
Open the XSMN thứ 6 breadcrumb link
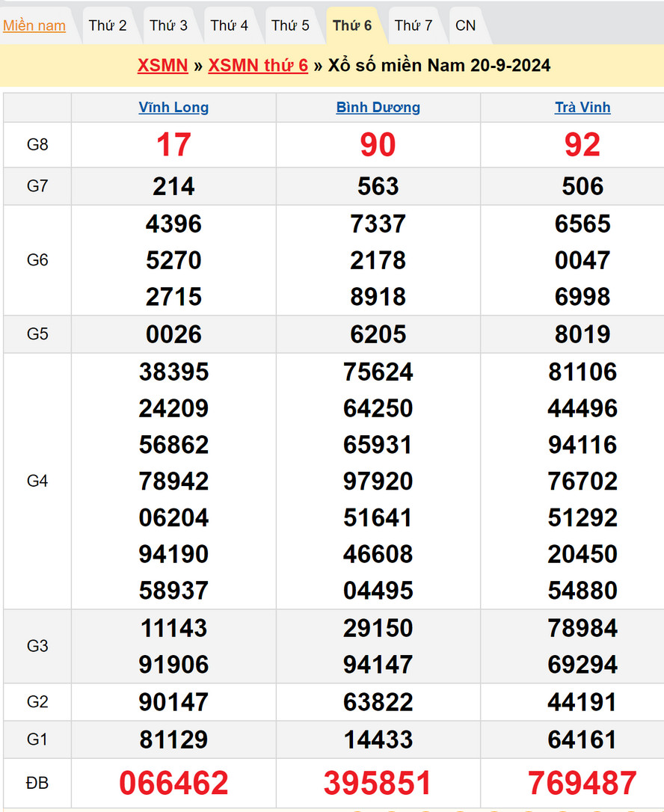click(x=258, y=65)
